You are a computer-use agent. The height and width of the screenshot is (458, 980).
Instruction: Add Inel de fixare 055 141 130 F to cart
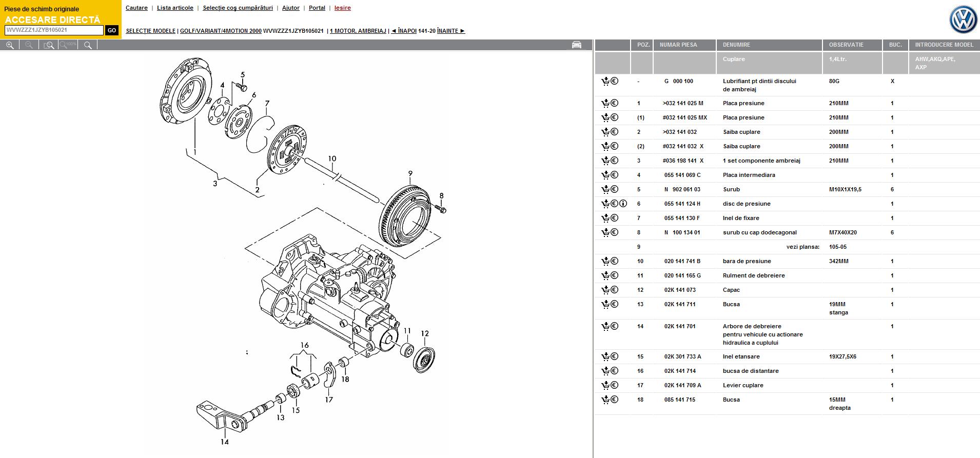coord(605,218)
